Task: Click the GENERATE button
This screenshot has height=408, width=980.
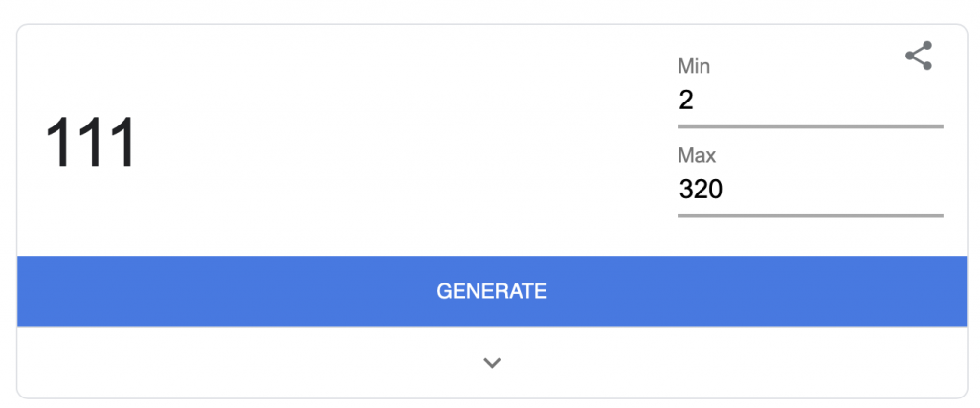Action: coord(492,291)
